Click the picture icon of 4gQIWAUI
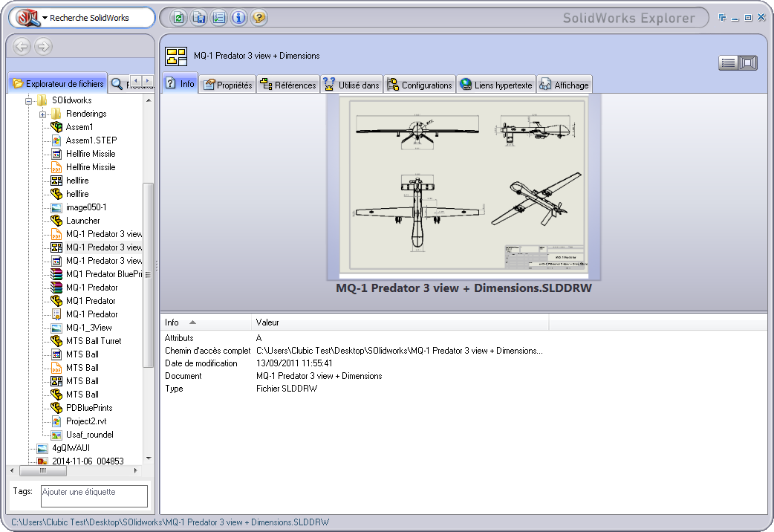The image size is (774, 532). click(x=43, y=448)
